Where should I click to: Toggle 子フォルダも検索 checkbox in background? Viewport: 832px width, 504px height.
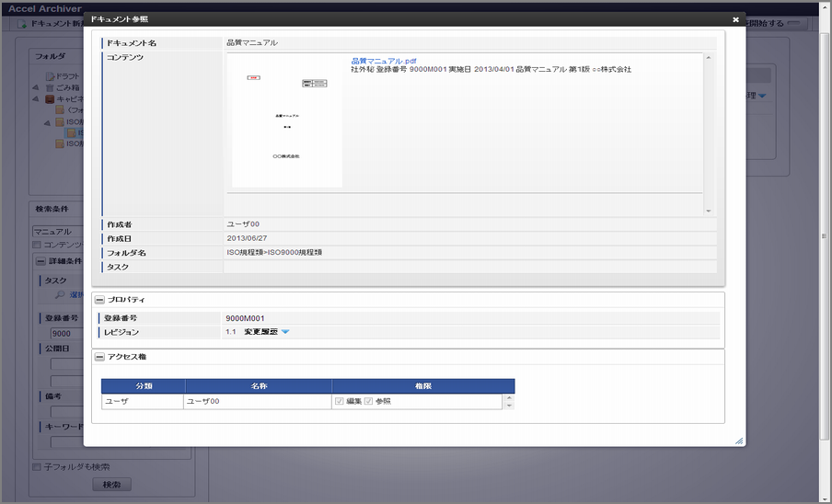point(37,467)
